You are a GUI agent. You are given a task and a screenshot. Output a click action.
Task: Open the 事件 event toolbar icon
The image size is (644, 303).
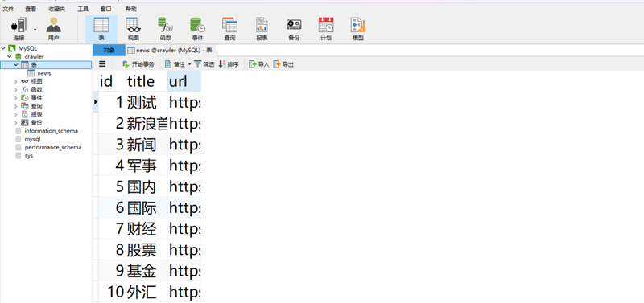[x=197, y=30]
